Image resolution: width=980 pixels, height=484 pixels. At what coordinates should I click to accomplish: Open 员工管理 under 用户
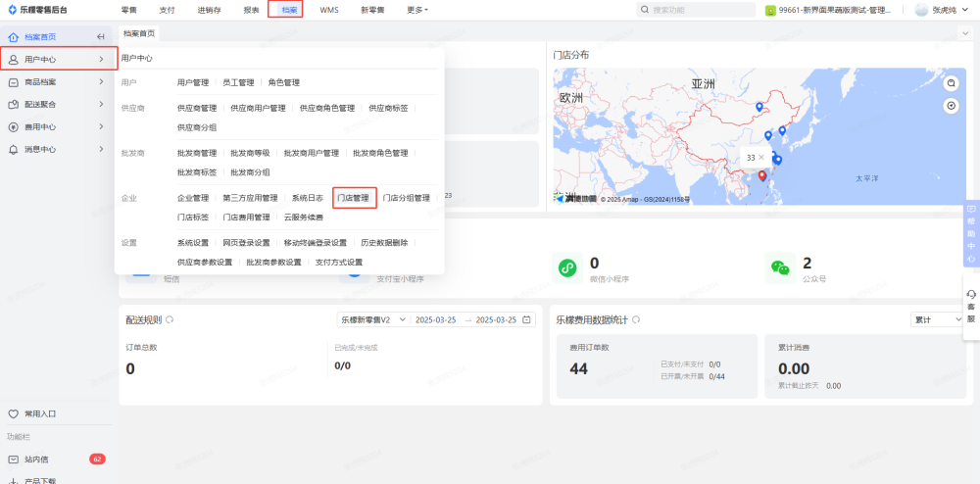(238, 83)
